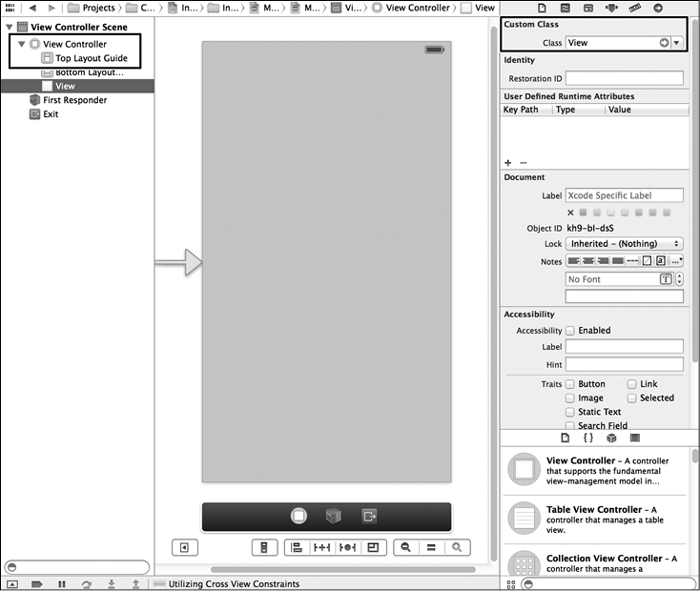This screenshot has width=700, height=591.
Task: Check the Static Text trait checkbox
Action: click(x=570, y=412)
